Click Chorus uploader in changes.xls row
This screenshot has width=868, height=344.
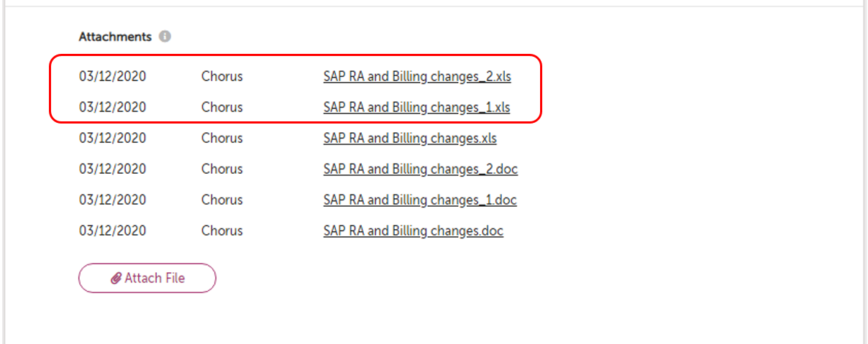coord(222,138)
